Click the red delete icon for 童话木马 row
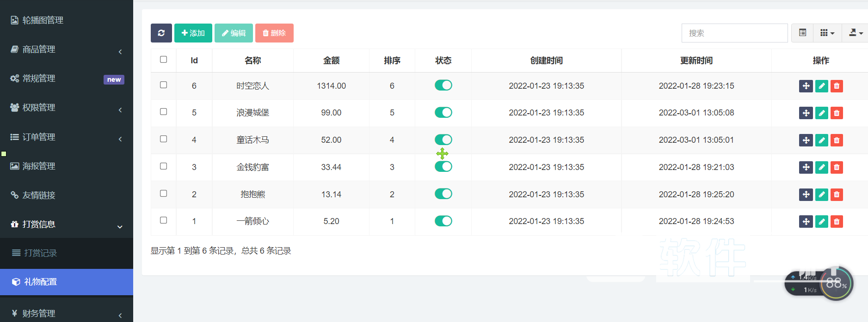868x322 pixels. point(837,140)
